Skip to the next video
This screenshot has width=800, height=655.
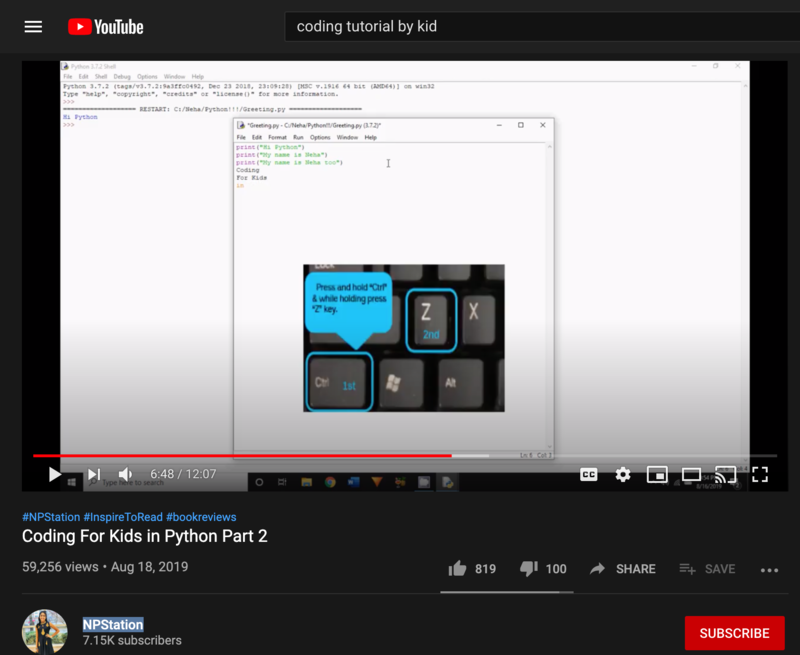pos(93,474)
